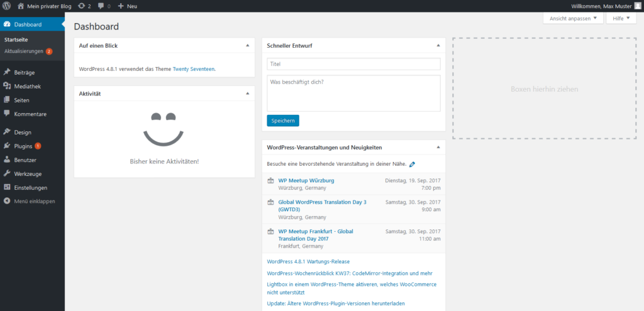Click the Werkzeuge wrench icon
Viewport: 644px width, 311px height.
point(7,173)
